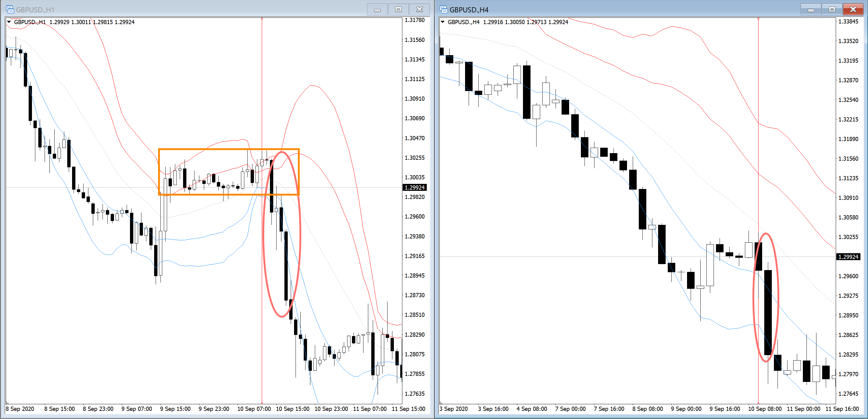Viewport: 868px width, 419px height.
Task: Expand the triangle beside GBPUSD.,H4 label
Action: tap(442, 22)
